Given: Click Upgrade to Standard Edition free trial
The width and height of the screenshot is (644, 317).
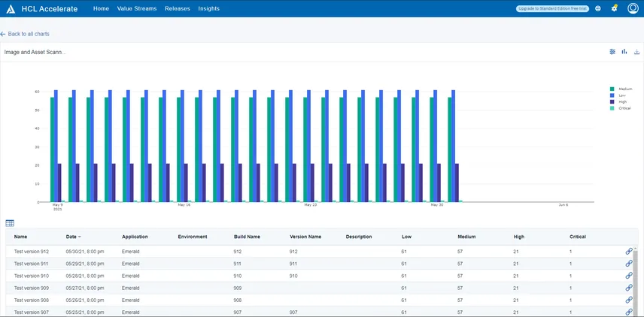Looking at the screenshot, I should [552, 8].
